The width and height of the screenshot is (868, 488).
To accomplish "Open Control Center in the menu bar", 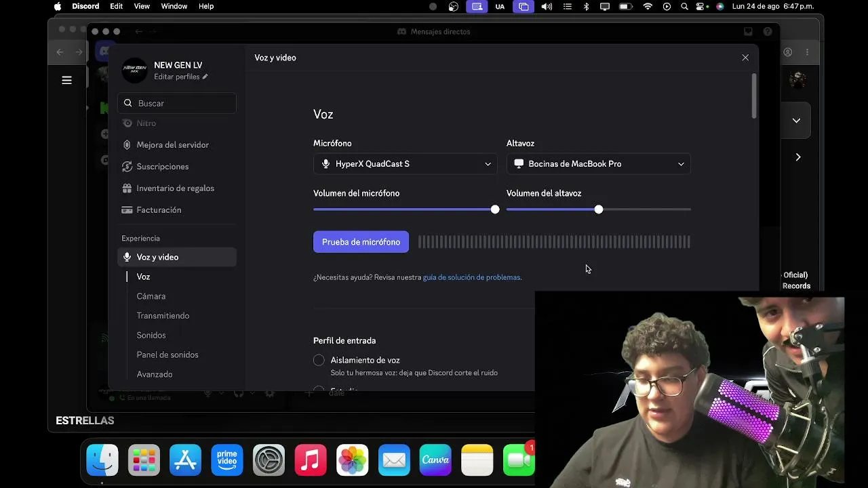I will coord(702,7).
